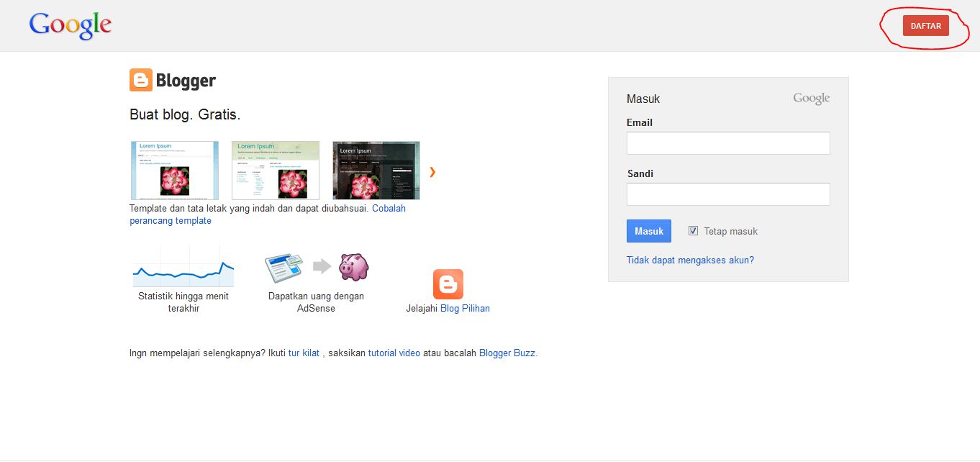Screen dimensions: 980x462
Task: Select the green template thumbnail
Action: [276, 171]
